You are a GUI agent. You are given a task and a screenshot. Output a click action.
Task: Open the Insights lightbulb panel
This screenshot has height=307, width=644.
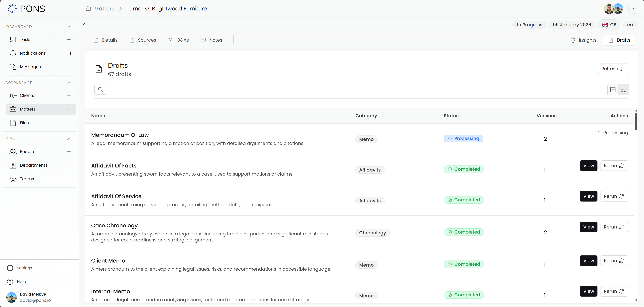click(583, 40)
